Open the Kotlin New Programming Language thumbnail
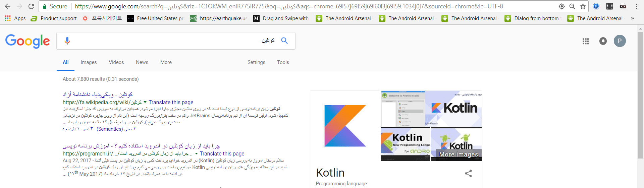 coord(405,144)
